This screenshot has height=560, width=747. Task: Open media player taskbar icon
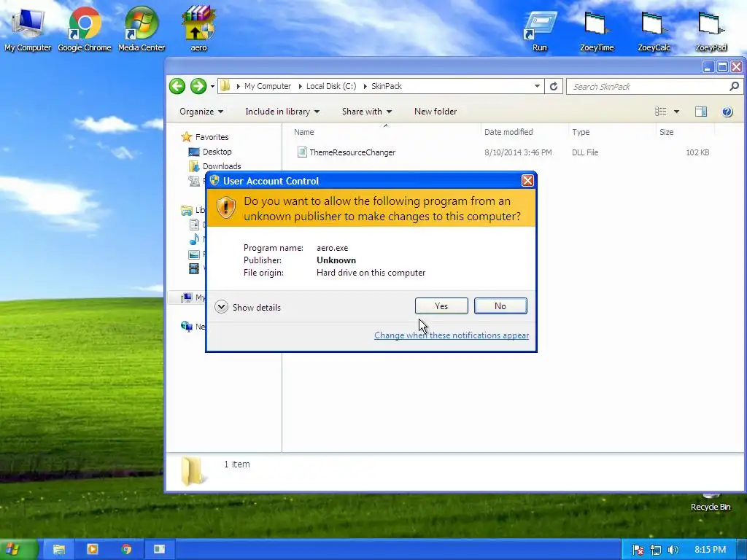[x=93, y=550]
